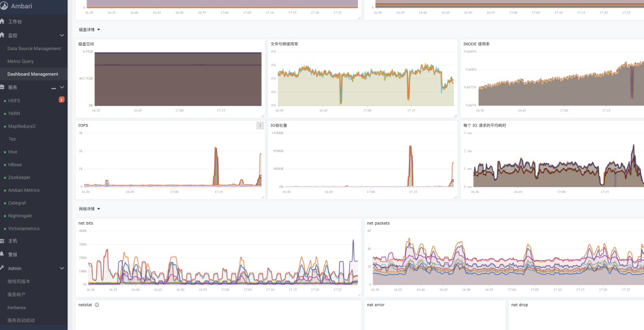Viewport: 644px width, 330px height.
Task: Click the net bits panel resize handle
Action: click(x=358, y=295)
